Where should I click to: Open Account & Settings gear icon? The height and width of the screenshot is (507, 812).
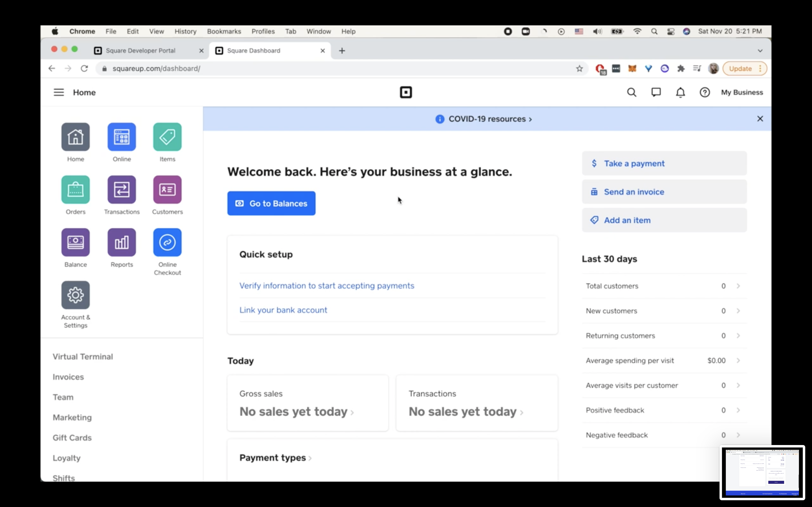(x=76, y=295)
